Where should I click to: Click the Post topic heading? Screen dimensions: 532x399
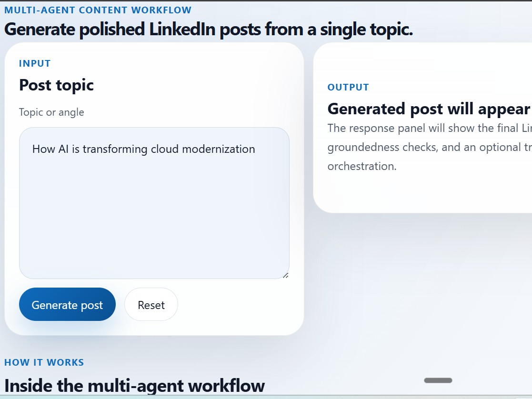point(56,86)
